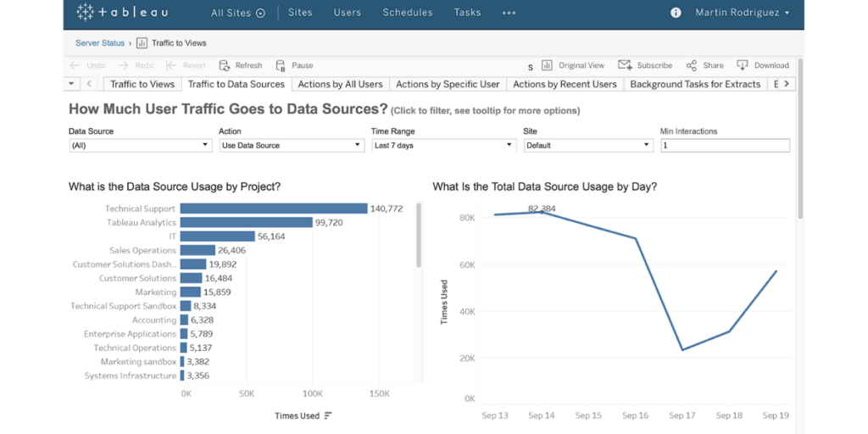Switch to Actions by All Users tab
Screen dimensions: 868x434
(x=340, y=84)
